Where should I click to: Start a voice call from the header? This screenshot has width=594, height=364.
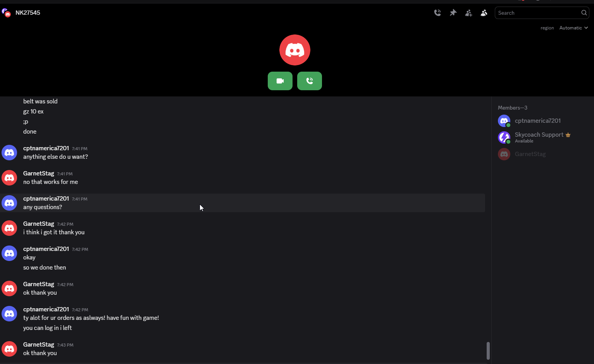pyautogui.click(x=437, y=13)
